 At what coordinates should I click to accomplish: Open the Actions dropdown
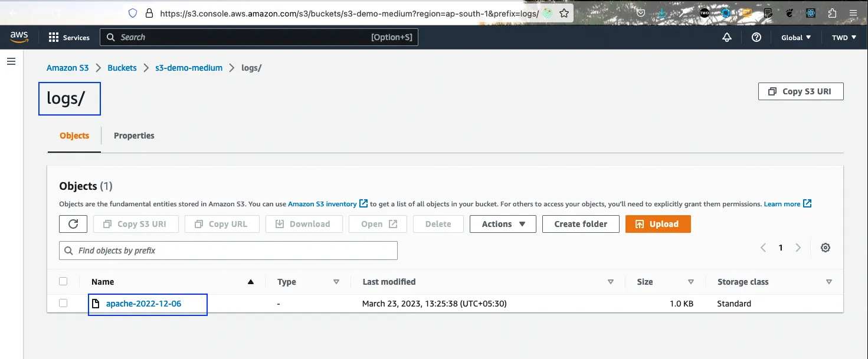point(503,224)
